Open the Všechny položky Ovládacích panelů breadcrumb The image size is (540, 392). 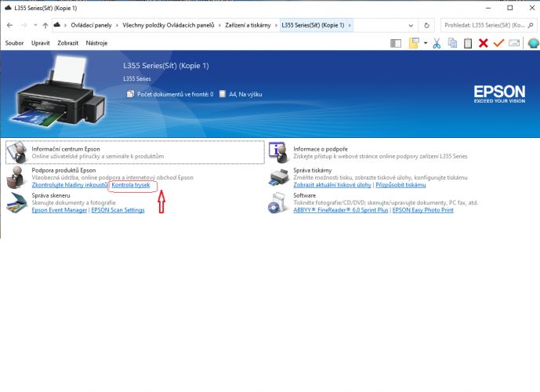click(169, 25)
